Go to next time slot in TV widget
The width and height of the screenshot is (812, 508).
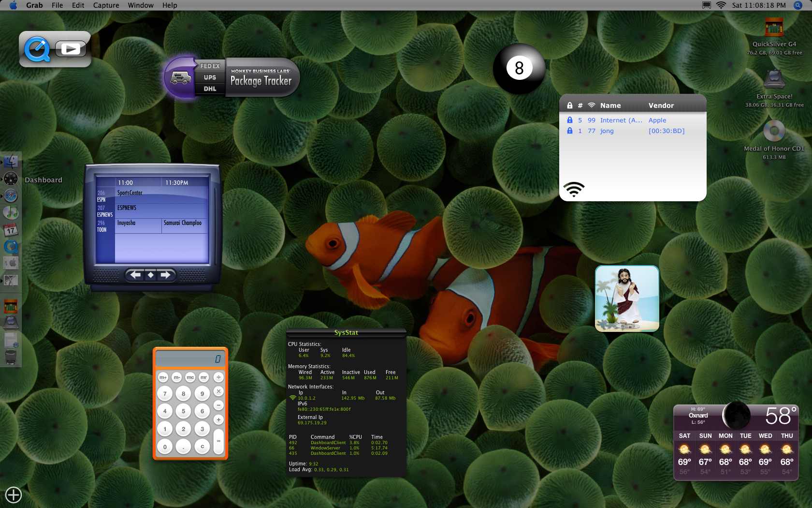(166, 275)
